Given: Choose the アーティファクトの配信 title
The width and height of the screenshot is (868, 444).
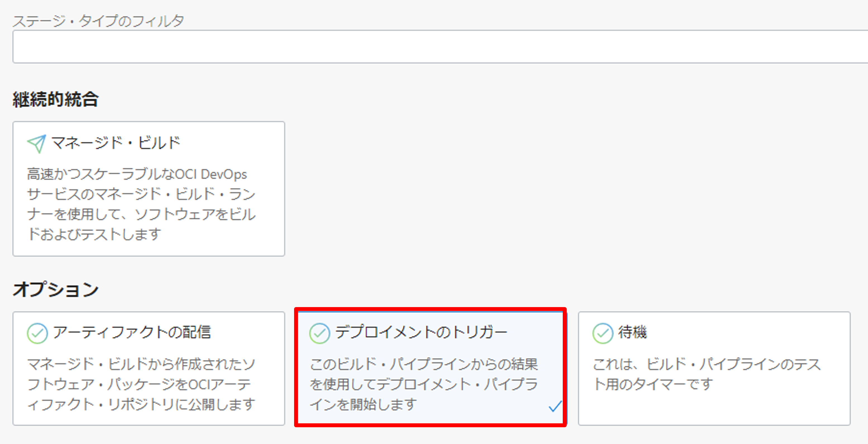Looking at the screenshot, I should pyautogui.click(x=132, y=333).
